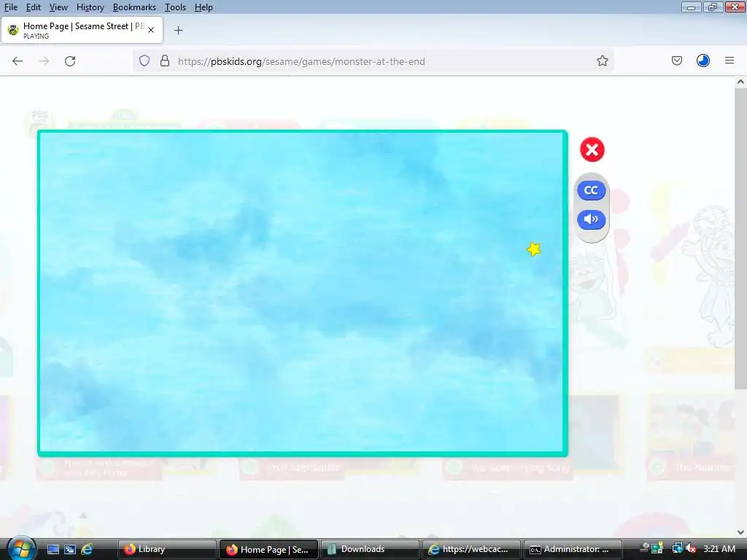
Task: Save page to Pocket
Action: point(677,61)
